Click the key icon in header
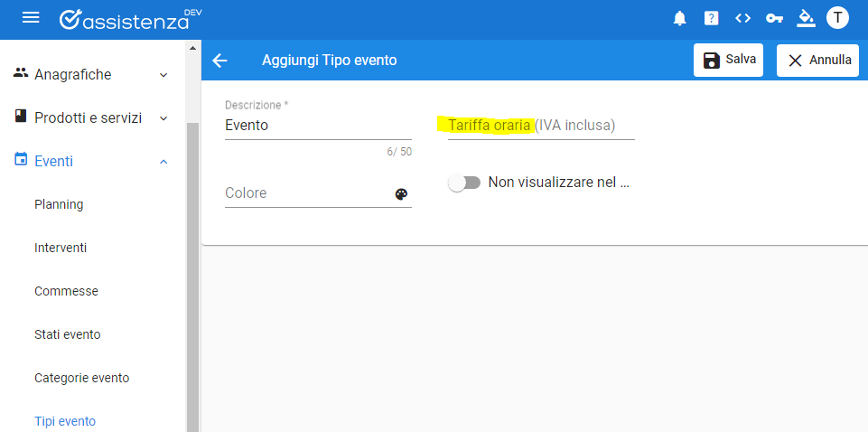868x432 pixels. (774, 19)
